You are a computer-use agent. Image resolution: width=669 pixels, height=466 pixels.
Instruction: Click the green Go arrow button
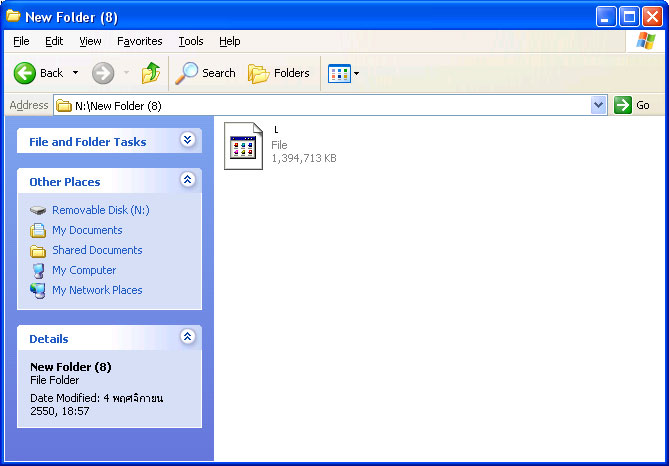[623, 105]
